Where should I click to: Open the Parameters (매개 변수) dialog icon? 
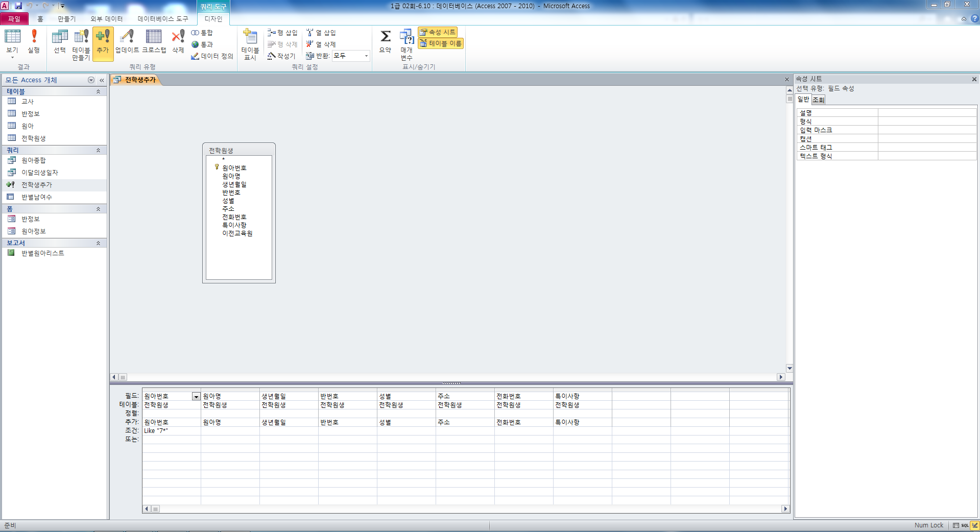(407, 44)
